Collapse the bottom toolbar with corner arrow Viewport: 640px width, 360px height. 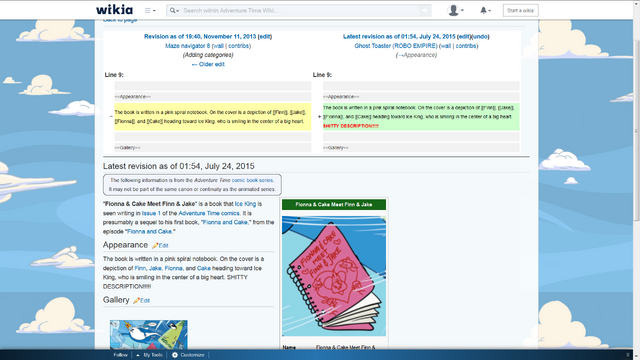point(628,355)
